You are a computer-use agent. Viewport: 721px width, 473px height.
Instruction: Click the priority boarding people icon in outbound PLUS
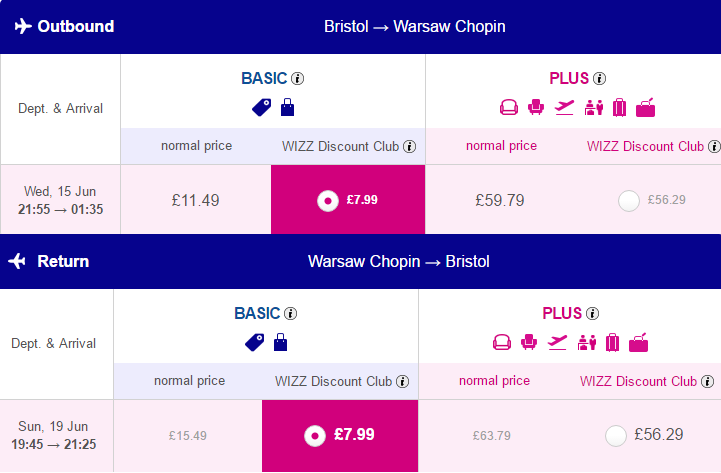(594, 108)
